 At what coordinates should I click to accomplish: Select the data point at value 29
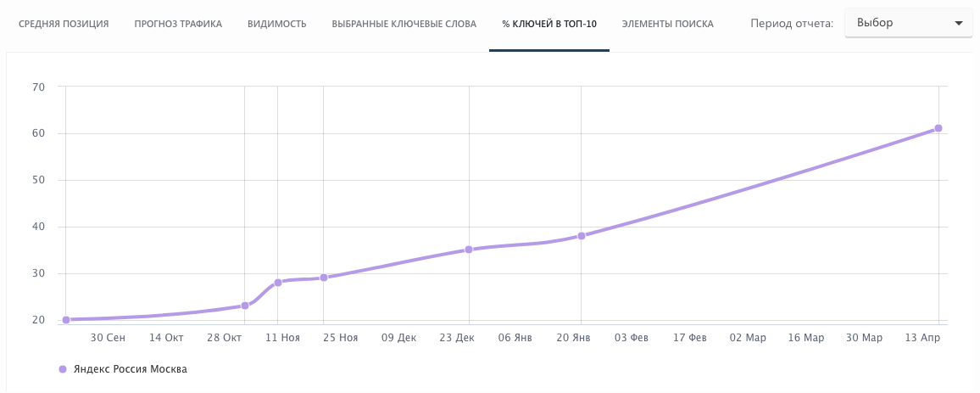pyautogui.click(x=323, y=278)
